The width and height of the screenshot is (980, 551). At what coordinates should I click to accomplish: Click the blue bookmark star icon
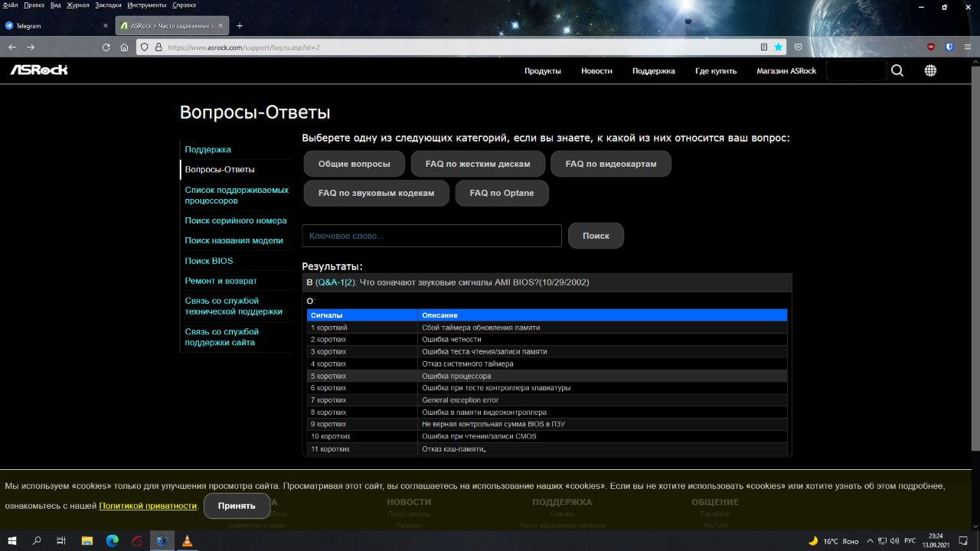coord(779,47)
